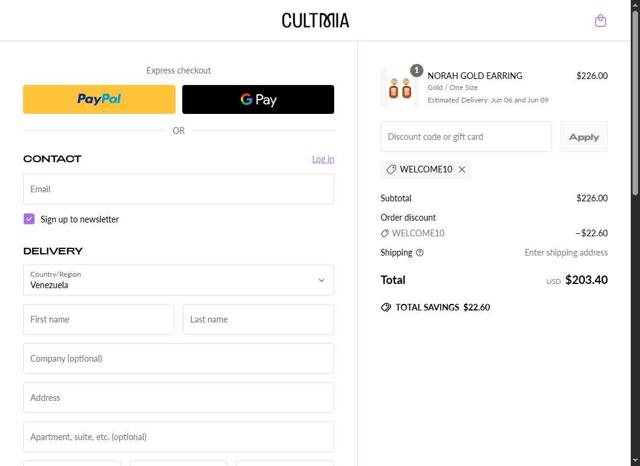Open the Norah Gold Earring thumbnail
This screenshot has height=466, width=640.
[x=400, y=87]
